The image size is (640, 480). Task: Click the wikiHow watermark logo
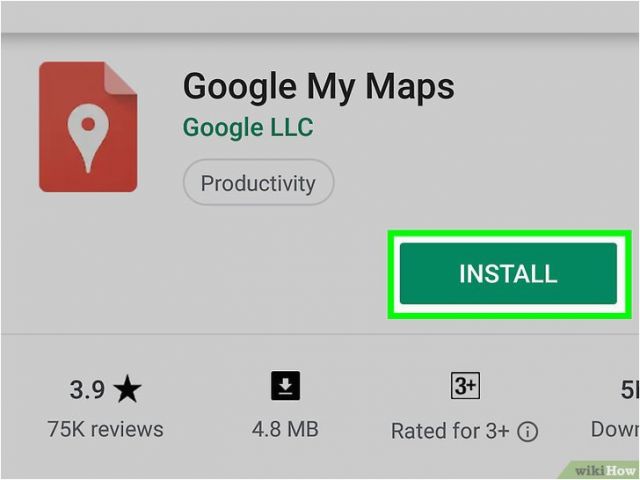(604, 471)
